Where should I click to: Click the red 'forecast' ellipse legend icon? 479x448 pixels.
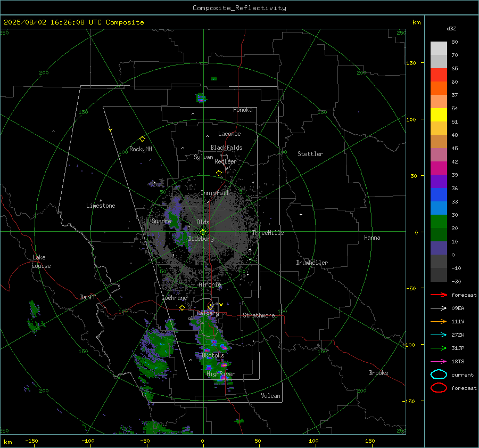tap(439, 388)
